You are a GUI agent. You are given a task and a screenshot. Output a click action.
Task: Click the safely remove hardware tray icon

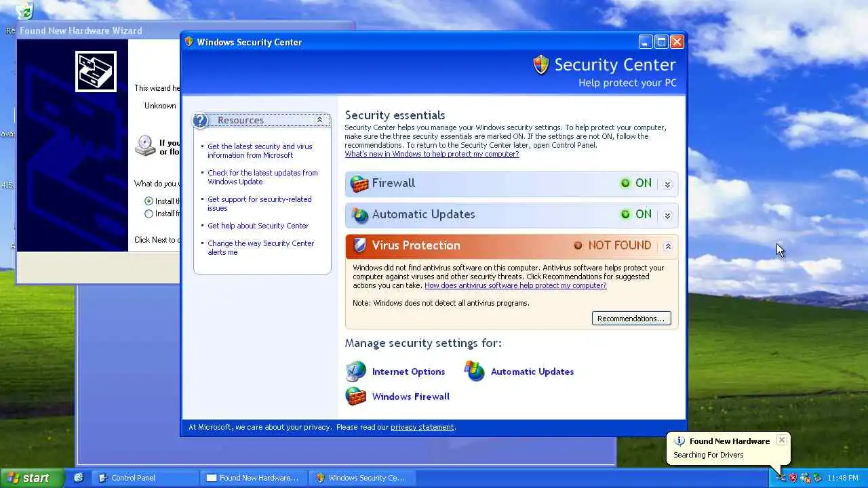(x=817, y=478)
